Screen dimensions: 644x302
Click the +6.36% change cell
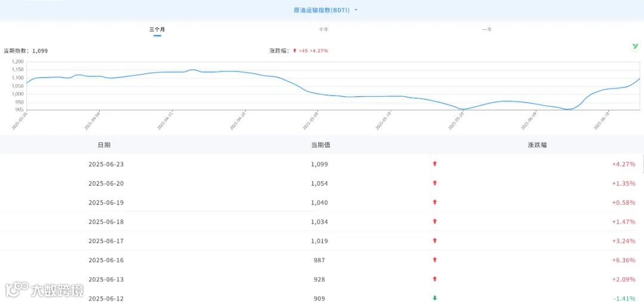click(x=624, y=260)
